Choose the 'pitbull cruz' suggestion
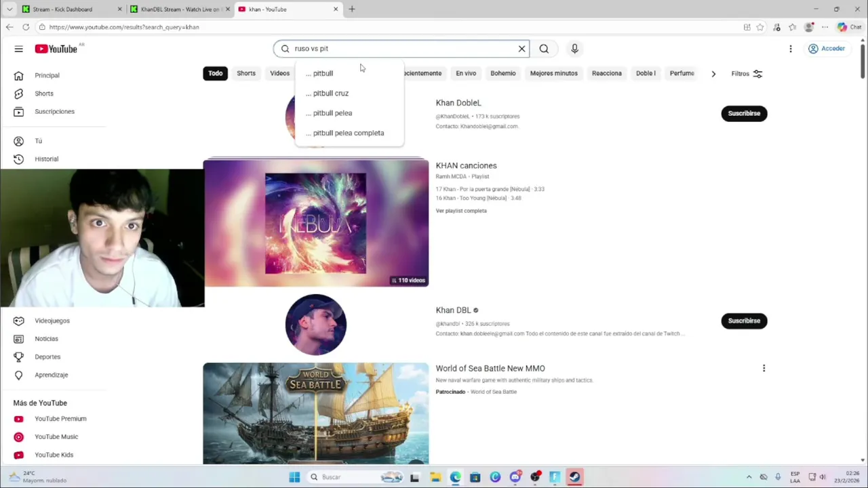Screen dimensions: 868x488 pos(349,93)
